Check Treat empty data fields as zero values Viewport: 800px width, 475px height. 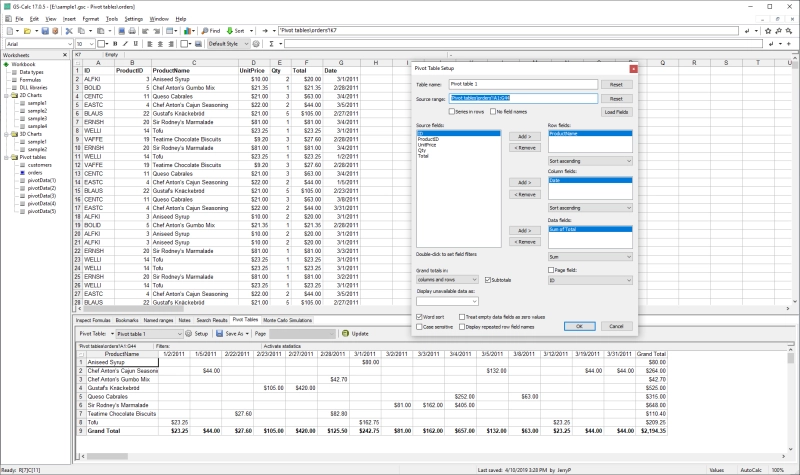(462, 317)
